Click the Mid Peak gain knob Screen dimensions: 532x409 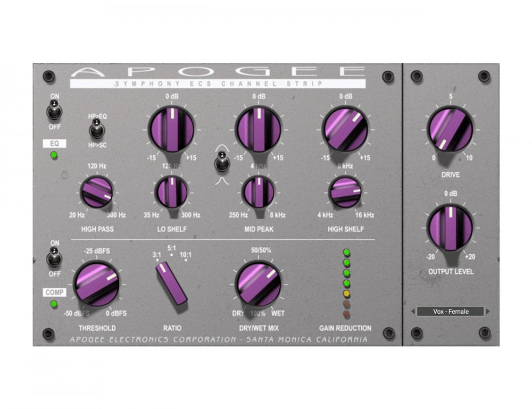(x=259, y=129)
